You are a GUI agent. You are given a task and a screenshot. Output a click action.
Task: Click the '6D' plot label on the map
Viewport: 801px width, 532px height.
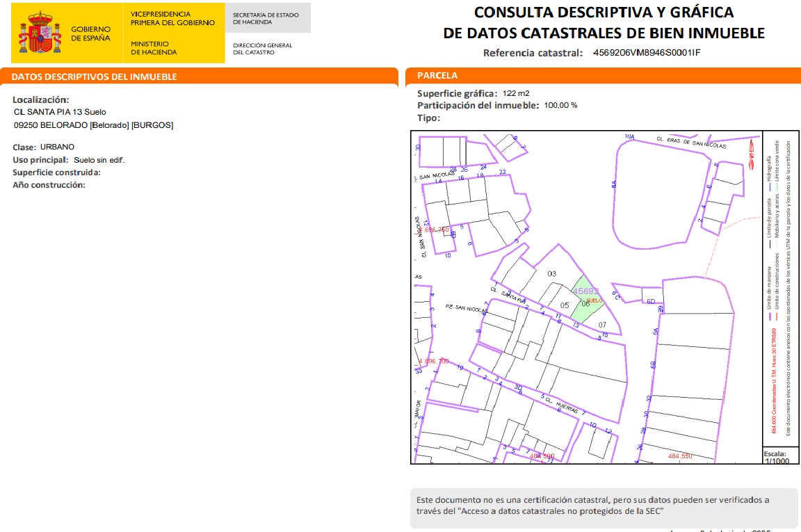click(651, 302)
